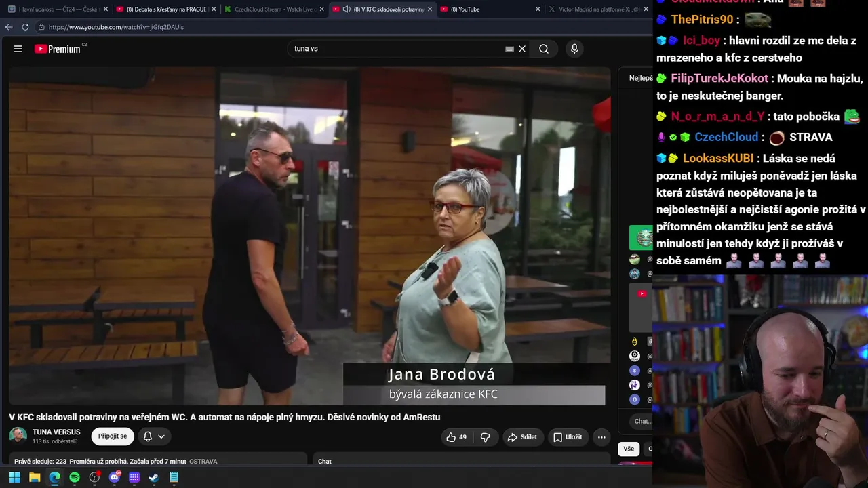Click the 'Chat...' message input field
Viewport: 868px width, 488px height.
click(642, 421)
